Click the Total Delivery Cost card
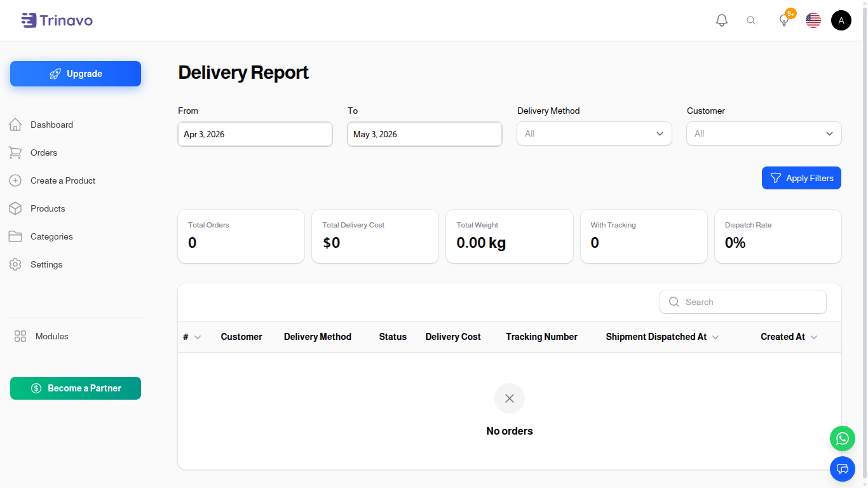 coord(376,236)
